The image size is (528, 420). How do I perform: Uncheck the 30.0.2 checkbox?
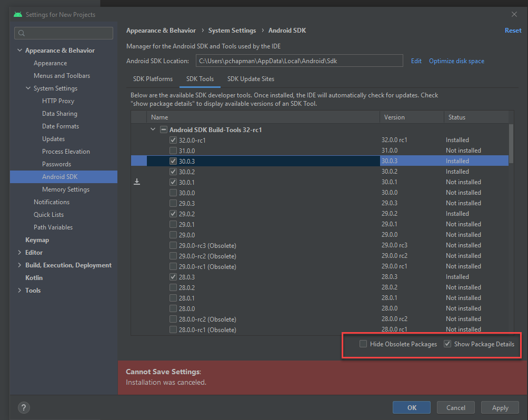[173, 172]
